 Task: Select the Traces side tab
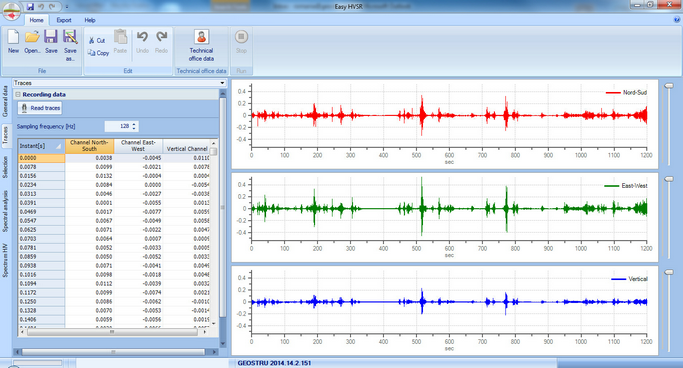click(5, 135)
